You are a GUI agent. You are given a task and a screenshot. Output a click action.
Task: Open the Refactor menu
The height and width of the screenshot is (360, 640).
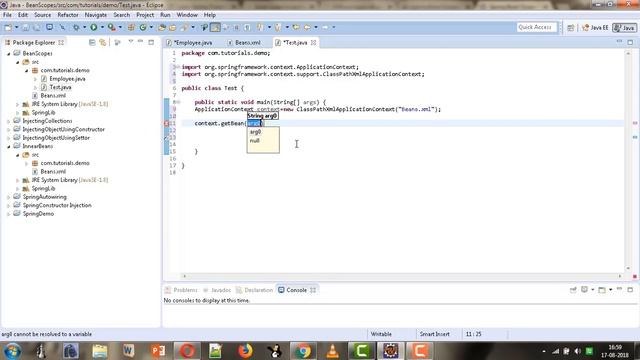point(68,15)
